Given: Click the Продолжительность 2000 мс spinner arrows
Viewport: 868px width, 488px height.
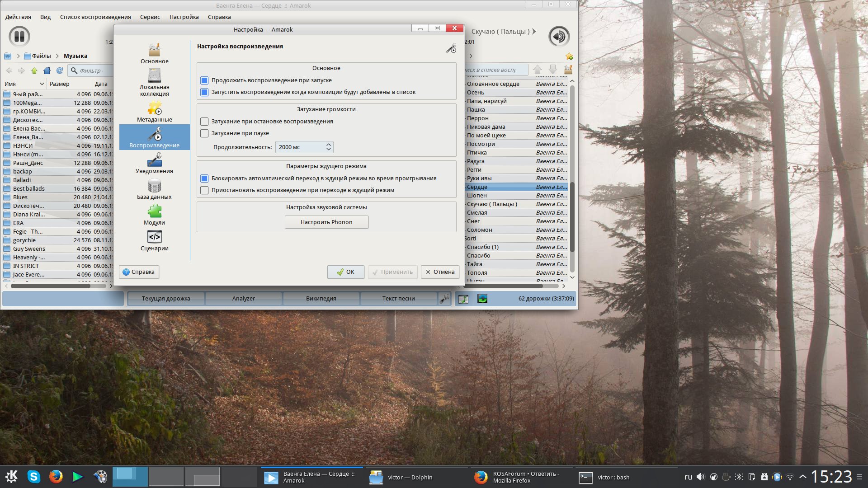Looking at the screenshot, I should pyautogui.click(x=329, y=147).
